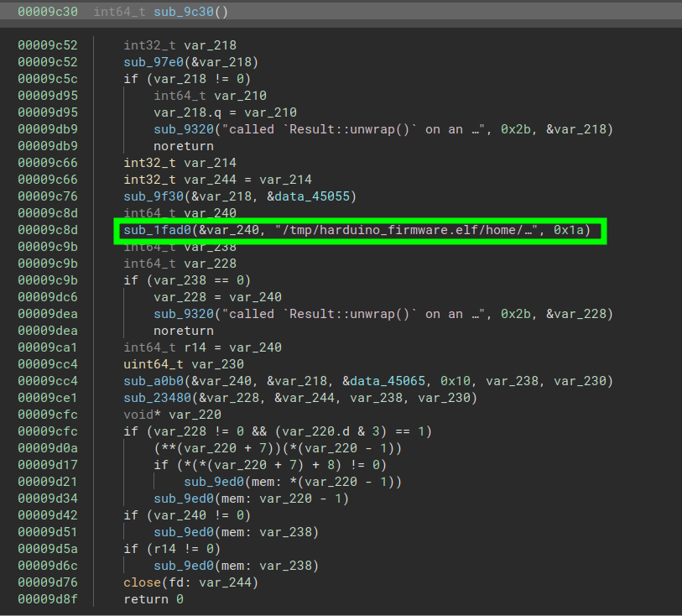Image resolution: width=682 pixels, height=616 pixels.
Task: Open the sub_23480 function
Action: pos(157,398)
